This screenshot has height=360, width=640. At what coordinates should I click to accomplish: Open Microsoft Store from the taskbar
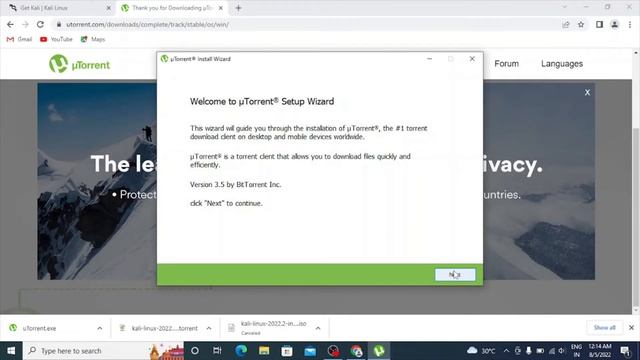point(287,351)
